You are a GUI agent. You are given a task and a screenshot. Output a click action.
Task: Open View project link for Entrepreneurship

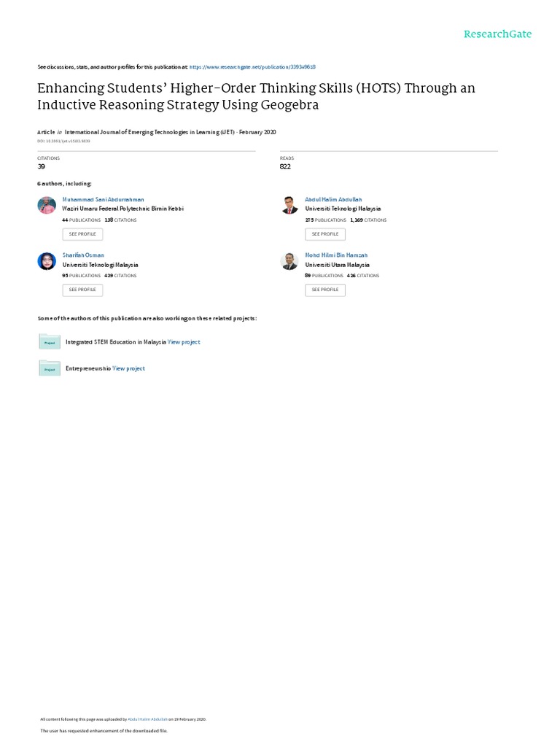click(x=128, y=369)
